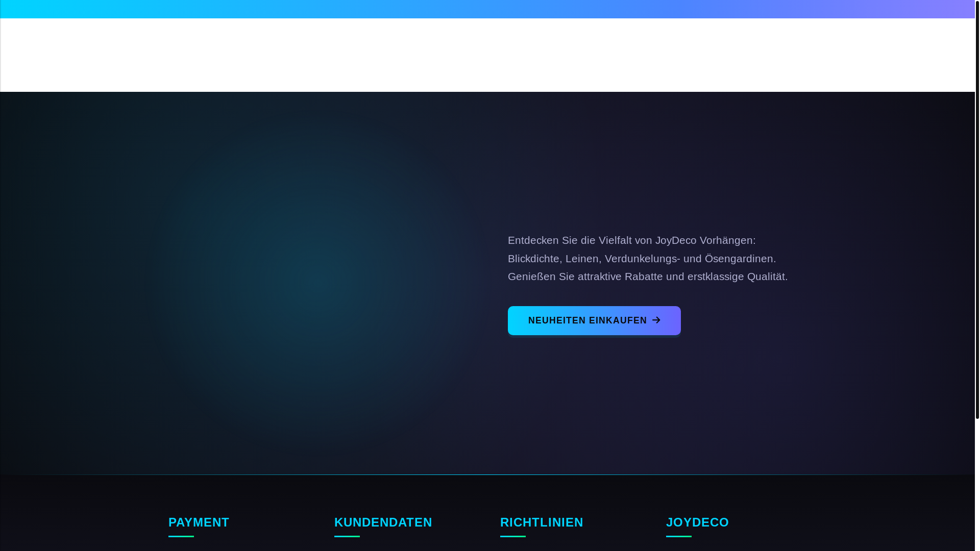Click the thin cyan divider line above the footer
Screen dimensions: 980x551
click(x=487, y=474)
